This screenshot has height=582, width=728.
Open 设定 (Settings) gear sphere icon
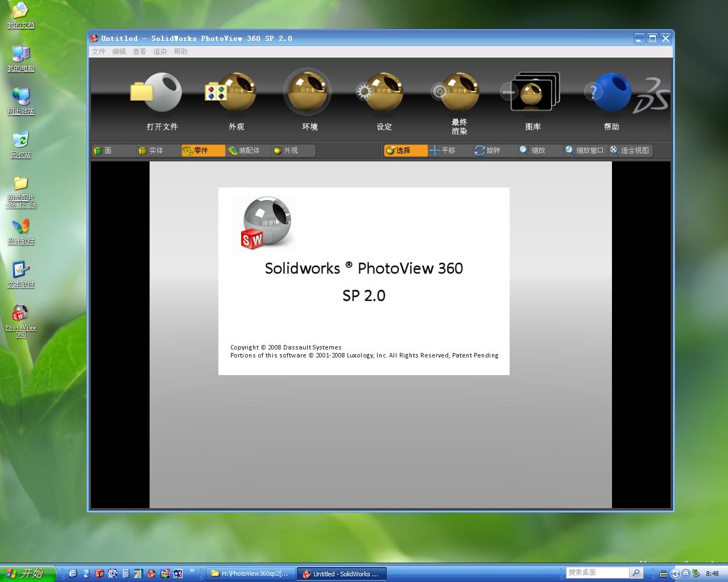(x=380, y=92)
